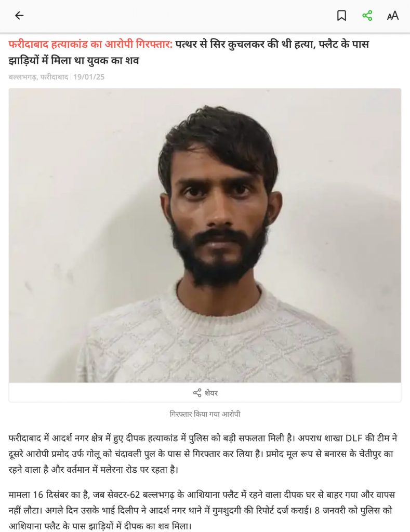410x532 pixels.
Task: Click the date 19/01/25
Action: coord(89,77)
